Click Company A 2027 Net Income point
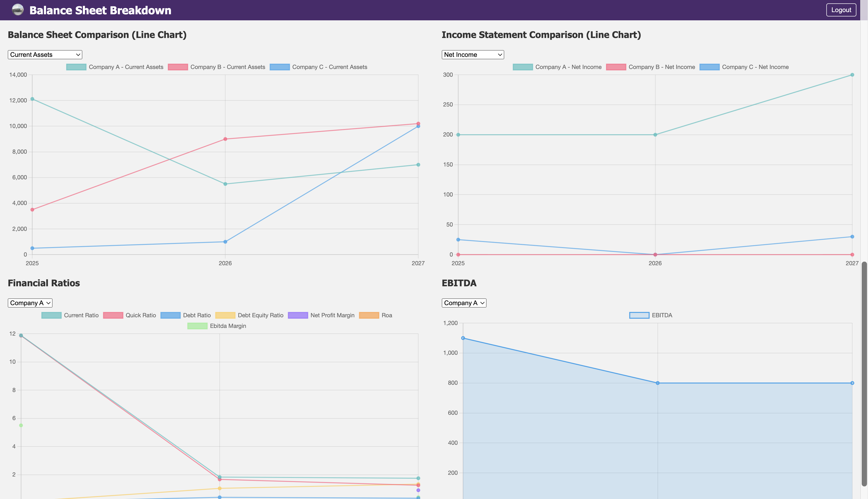Screen dimensions: 868x499 pyautogui.click(x=852, y=75)
